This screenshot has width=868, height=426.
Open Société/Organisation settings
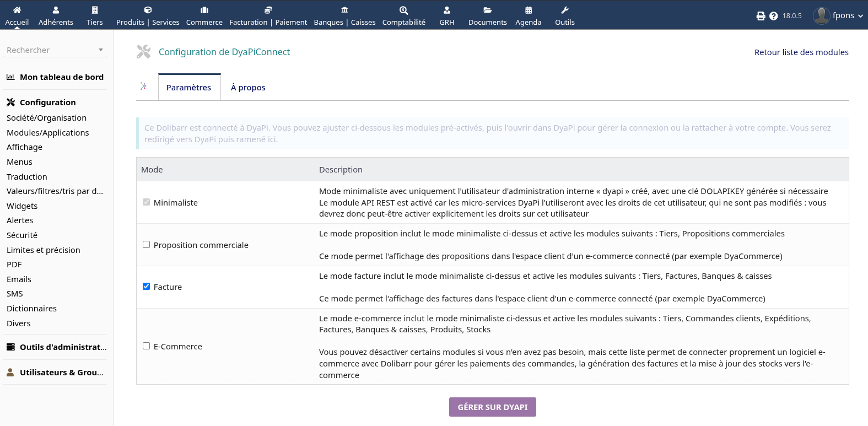pyautogui.click(x=47, y=118)
